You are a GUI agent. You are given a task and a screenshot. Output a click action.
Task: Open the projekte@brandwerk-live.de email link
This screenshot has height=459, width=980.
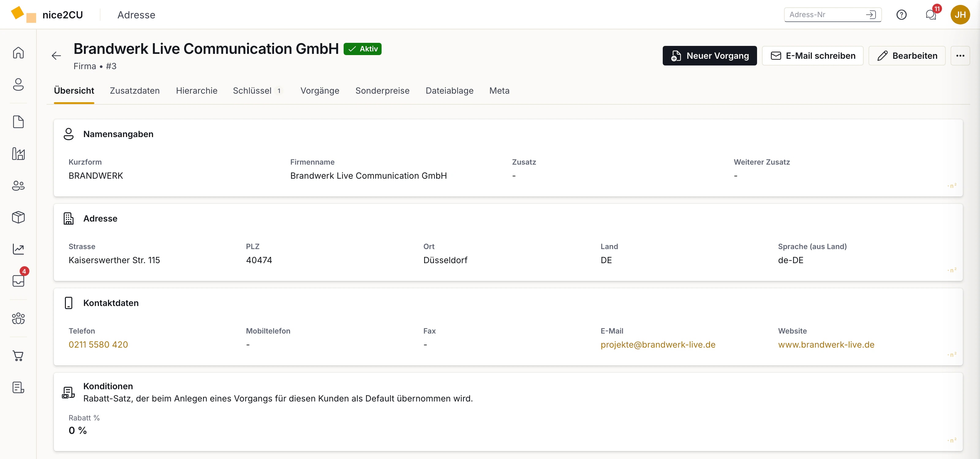pos(658,345)
